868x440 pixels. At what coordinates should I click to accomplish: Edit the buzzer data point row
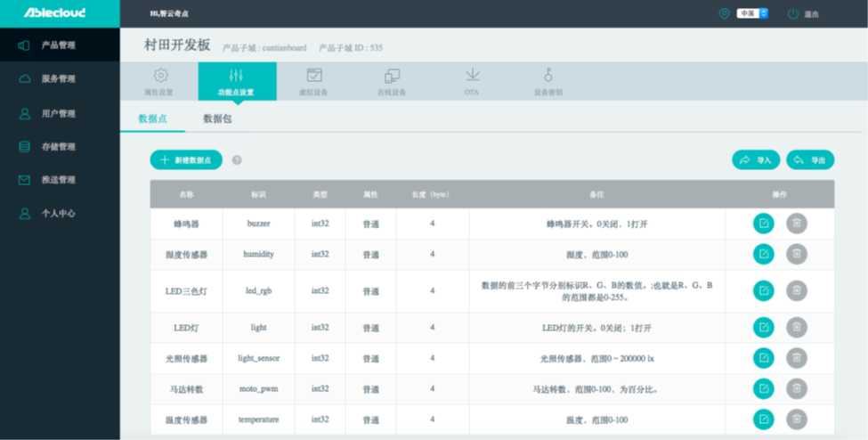pyautogui.click(x=763, y=224)
